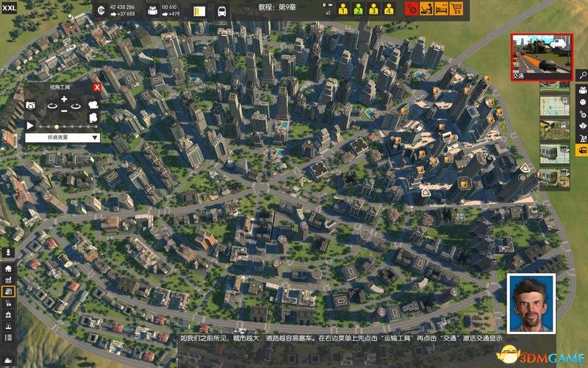Click the XXL logo menu button
The image size is (588, 368).
tap(9, 7)
